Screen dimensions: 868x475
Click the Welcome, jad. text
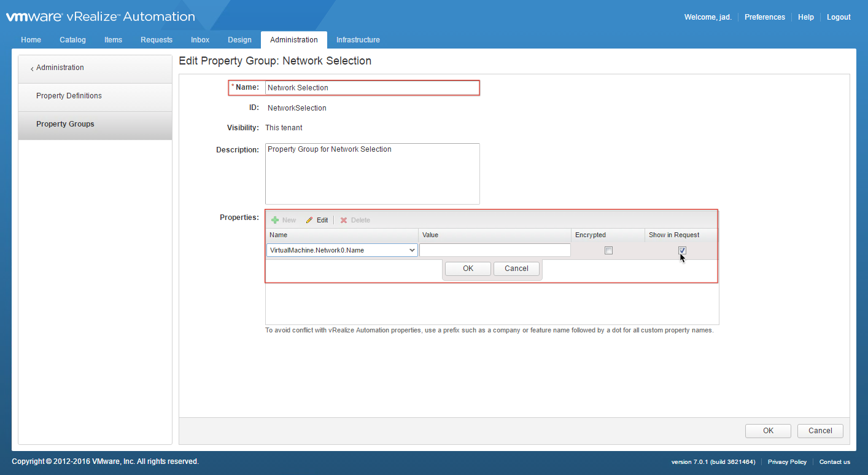(x=708, y=17)
